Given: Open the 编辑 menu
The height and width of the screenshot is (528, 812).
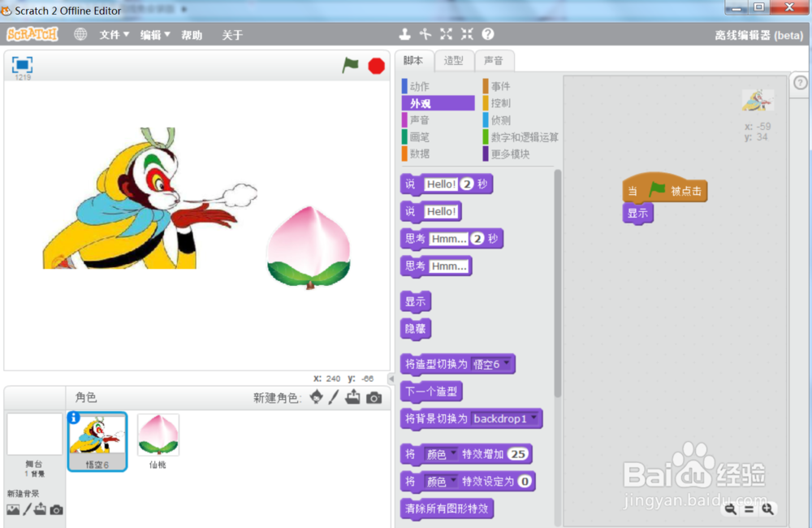Looking at the screenshot, I should point(155,35).
